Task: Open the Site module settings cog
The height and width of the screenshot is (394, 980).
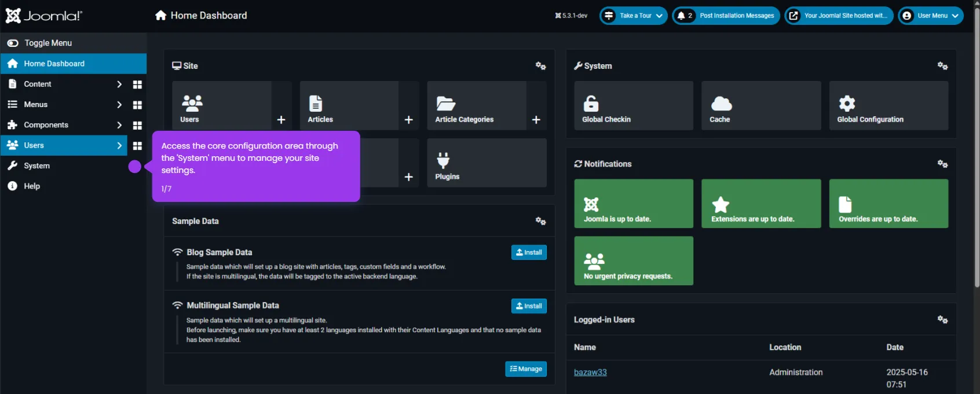Action: [x=540, y=66]
